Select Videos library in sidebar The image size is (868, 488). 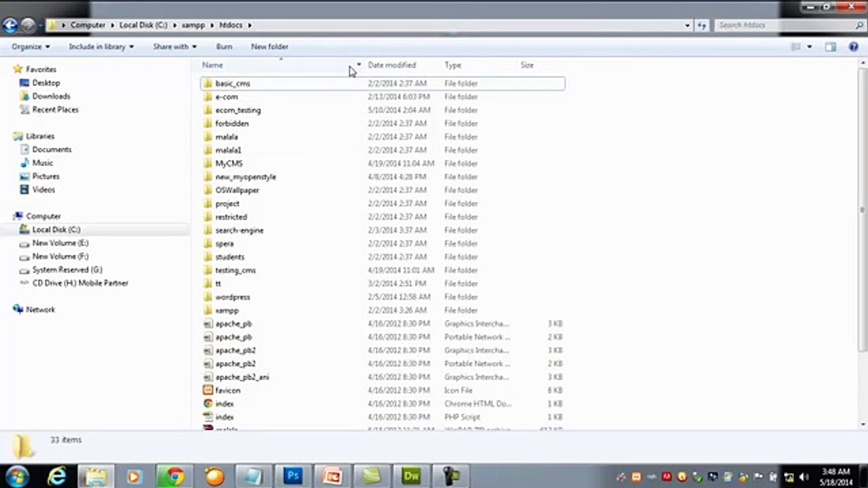tap(43, 190)
